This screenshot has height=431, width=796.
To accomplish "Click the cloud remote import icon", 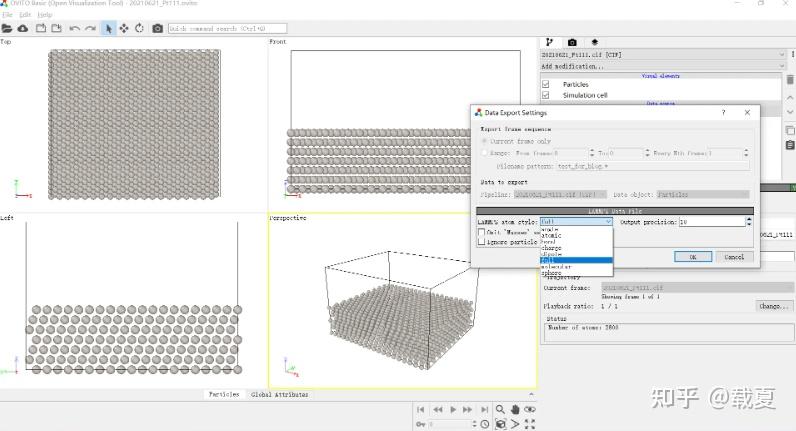I will [x=23, y=28].
